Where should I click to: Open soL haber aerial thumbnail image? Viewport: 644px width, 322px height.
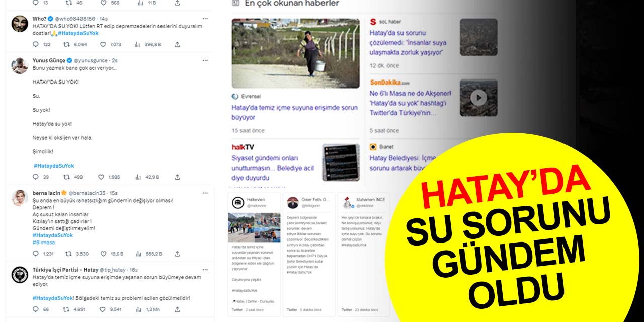click(x=478, y=37)
